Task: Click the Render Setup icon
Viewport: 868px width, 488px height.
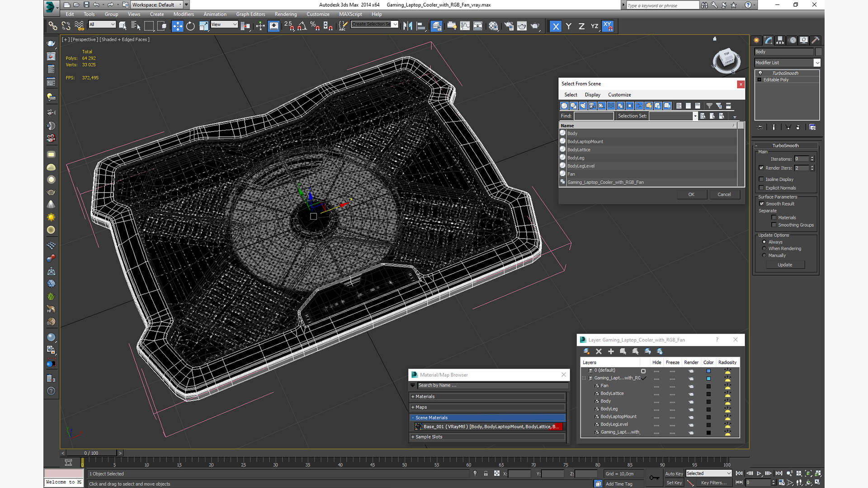Action: pos(509,26)
